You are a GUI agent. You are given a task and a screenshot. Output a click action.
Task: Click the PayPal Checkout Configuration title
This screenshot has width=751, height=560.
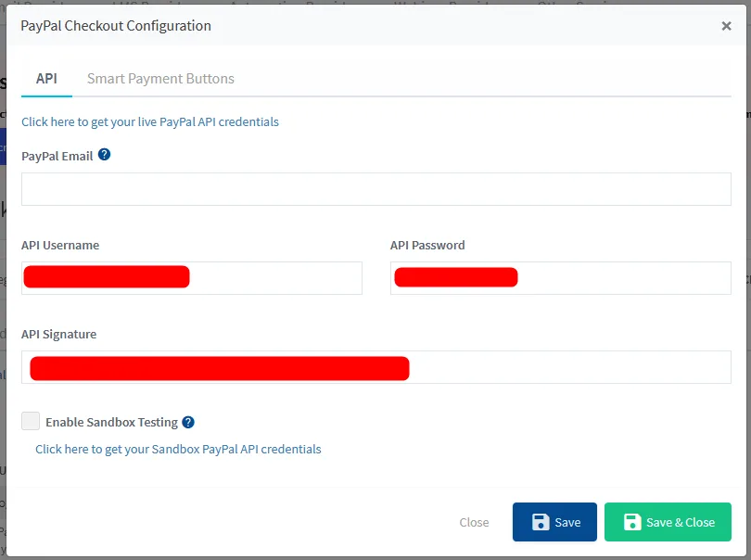pos(116,26)
